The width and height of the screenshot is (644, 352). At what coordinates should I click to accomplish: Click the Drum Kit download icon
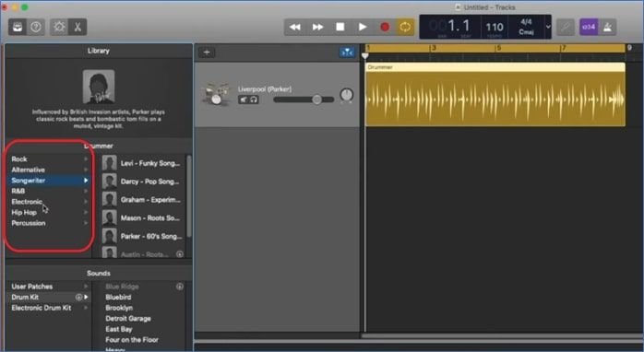coord(78,297)
